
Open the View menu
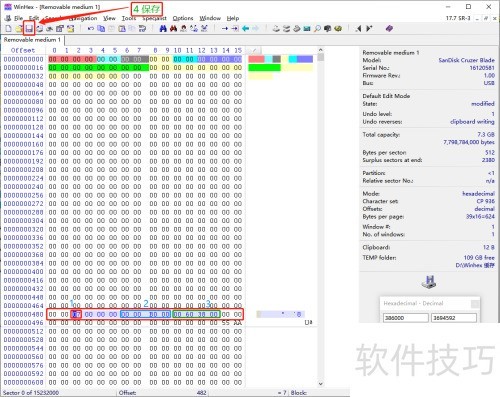pyautogui.click(x=109, y=18)
